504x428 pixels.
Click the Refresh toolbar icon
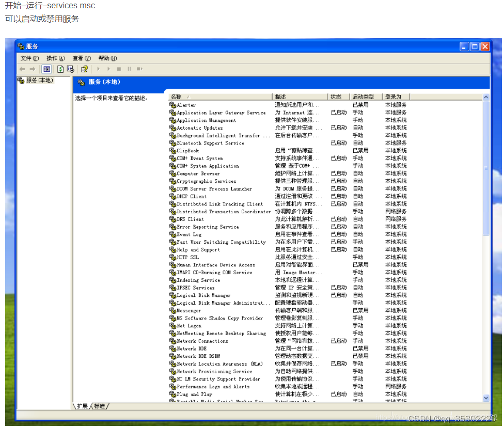60,69
